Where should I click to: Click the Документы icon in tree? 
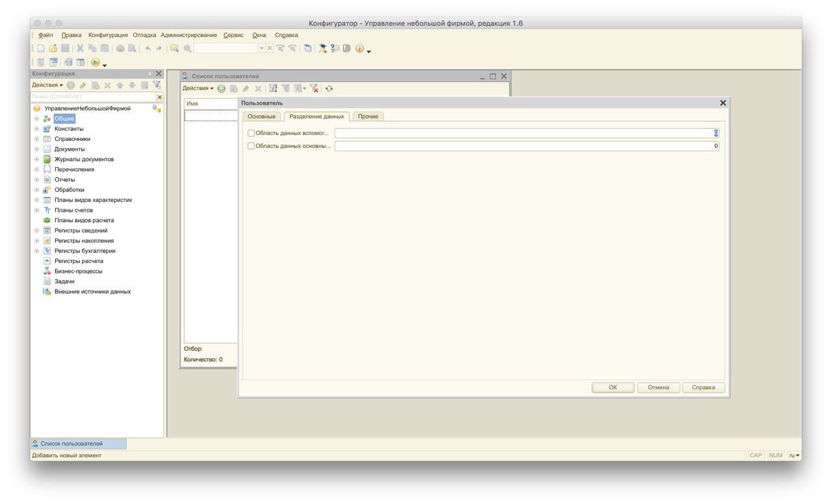47,149
